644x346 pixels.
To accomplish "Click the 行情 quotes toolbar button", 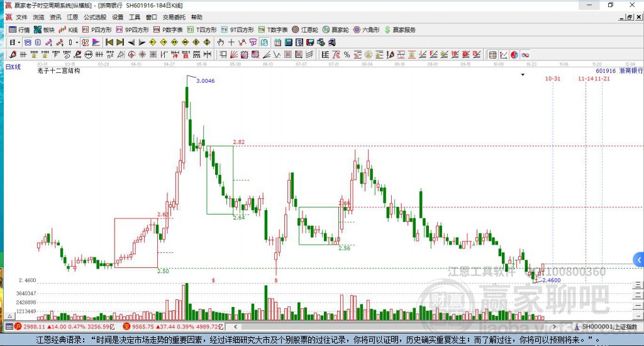I will pyautogui.click(x=19, y=30).
